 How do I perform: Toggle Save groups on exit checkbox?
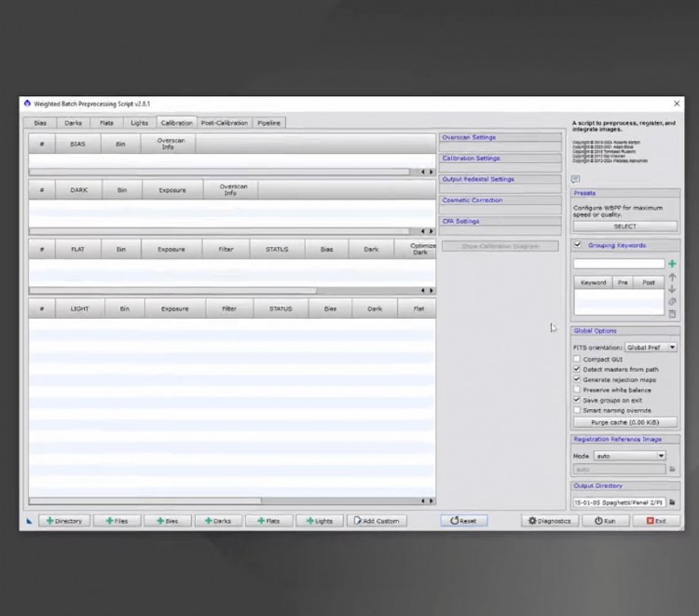(577, 400)
